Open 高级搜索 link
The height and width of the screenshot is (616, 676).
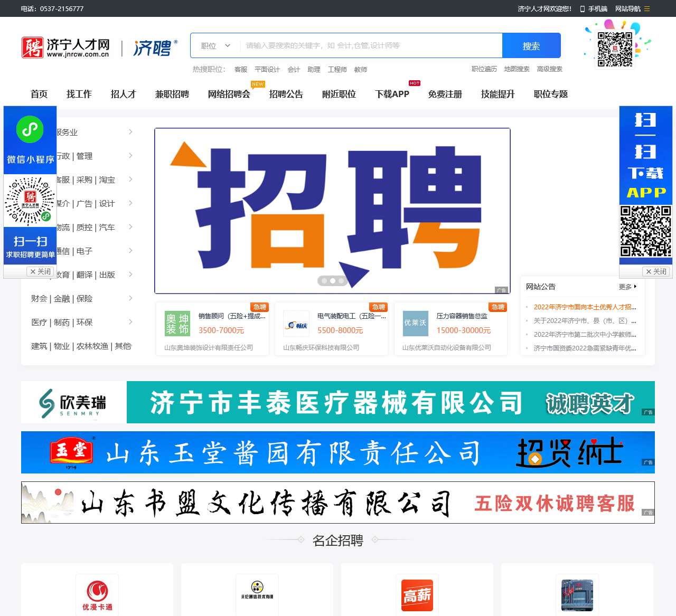[x=550, y=69]
